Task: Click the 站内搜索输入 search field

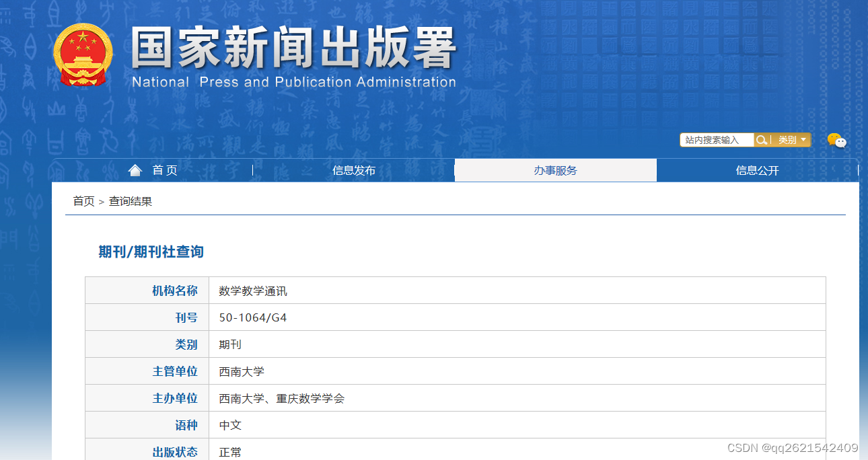Action: click(x=717, y=140)
